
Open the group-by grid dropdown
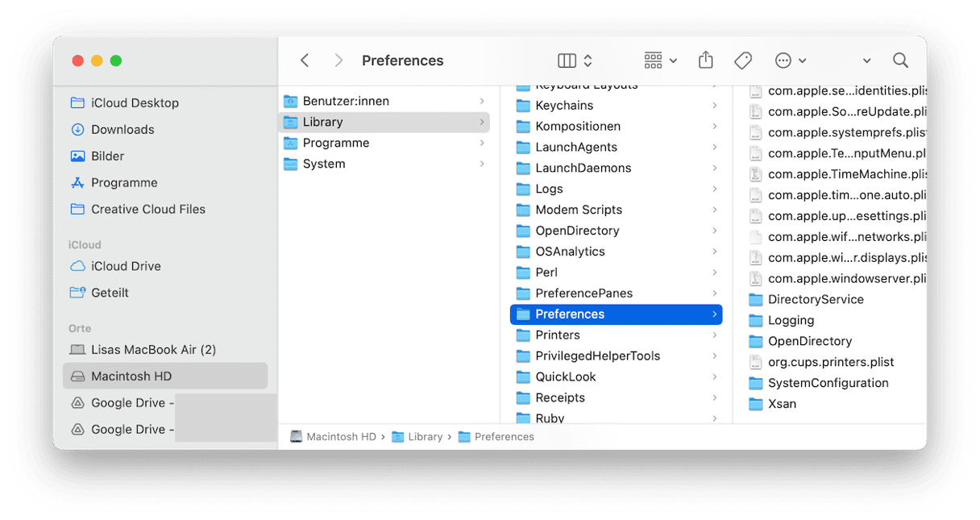pyautogui.click(x=661, y=60)
